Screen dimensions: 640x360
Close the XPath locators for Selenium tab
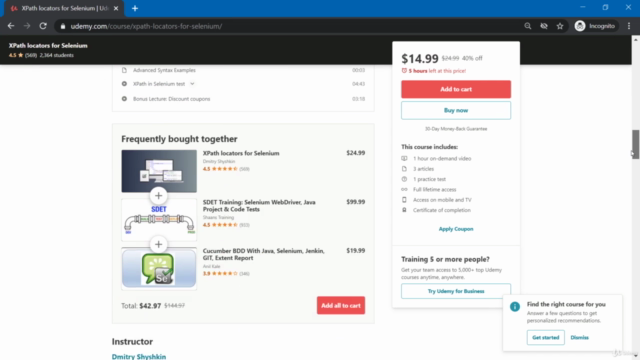tap(116, 8)
